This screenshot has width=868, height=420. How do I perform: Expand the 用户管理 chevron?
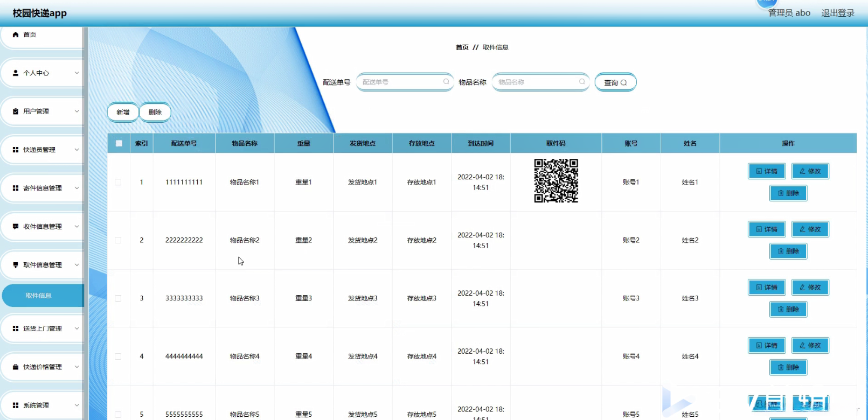point(77,111)
